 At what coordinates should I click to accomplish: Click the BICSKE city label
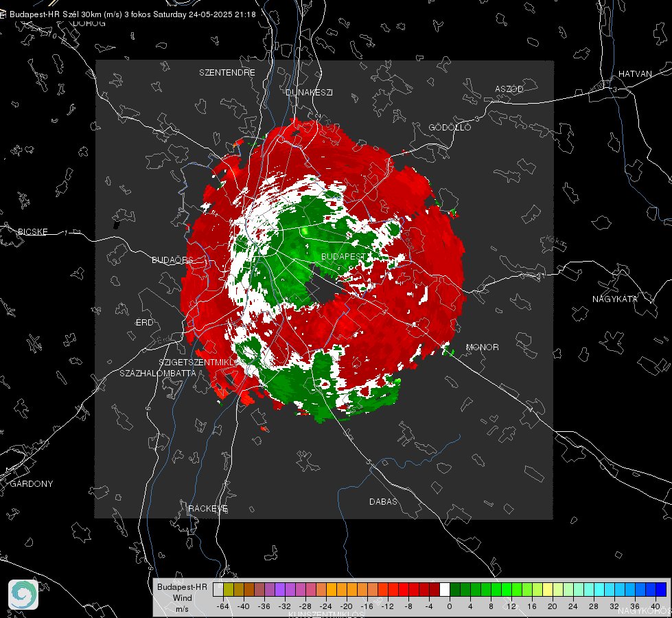[32, 231]
